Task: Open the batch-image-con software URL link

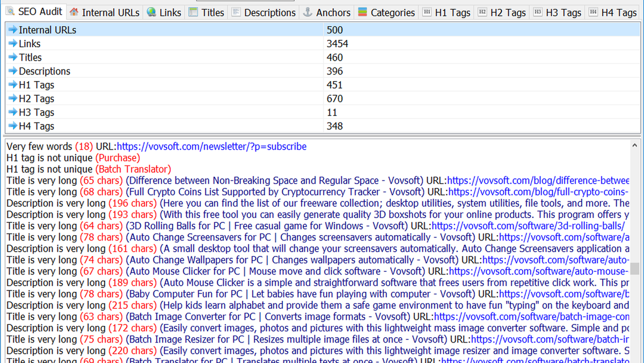Action: point(532,317)
